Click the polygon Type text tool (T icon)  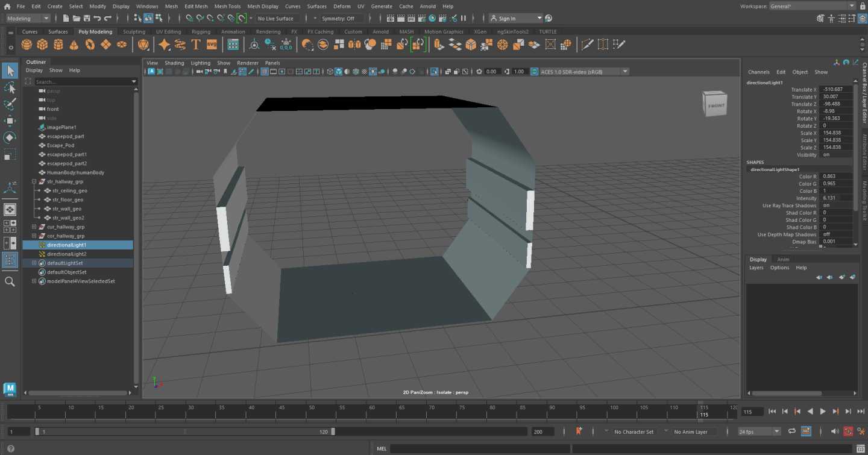click(x=195, y=45)
